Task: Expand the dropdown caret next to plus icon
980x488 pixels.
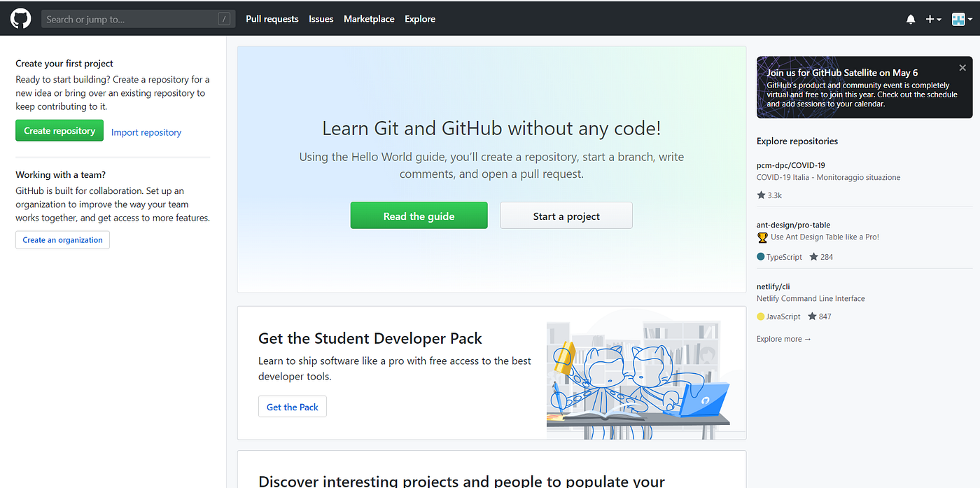Action: 938,19
